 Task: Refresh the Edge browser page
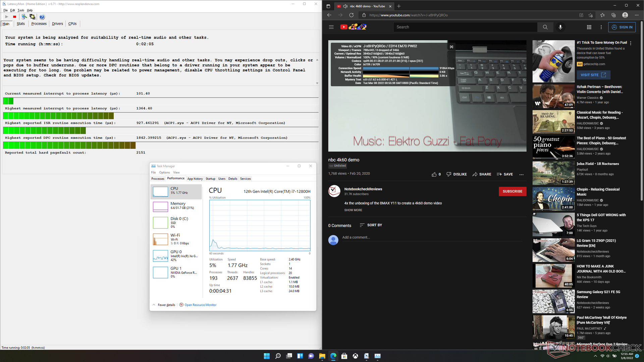click(x=351, y=15)
